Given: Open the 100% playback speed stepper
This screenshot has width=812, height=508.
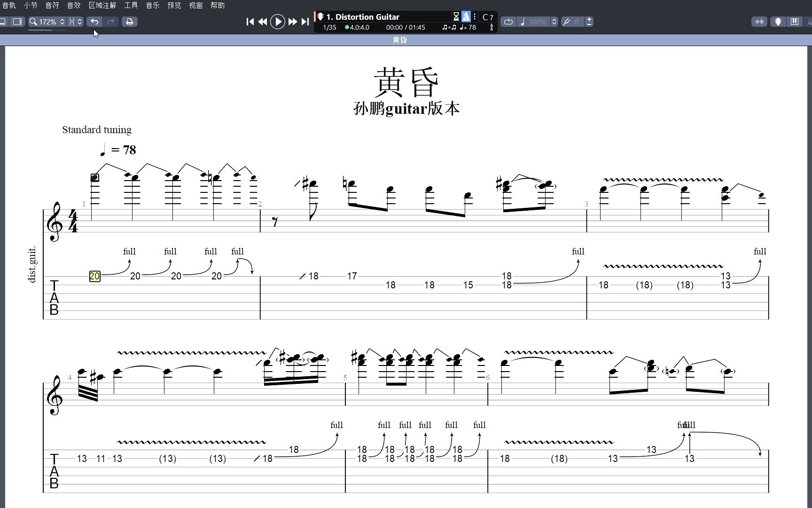Looking at the screenshot, I should click(554, 22).
